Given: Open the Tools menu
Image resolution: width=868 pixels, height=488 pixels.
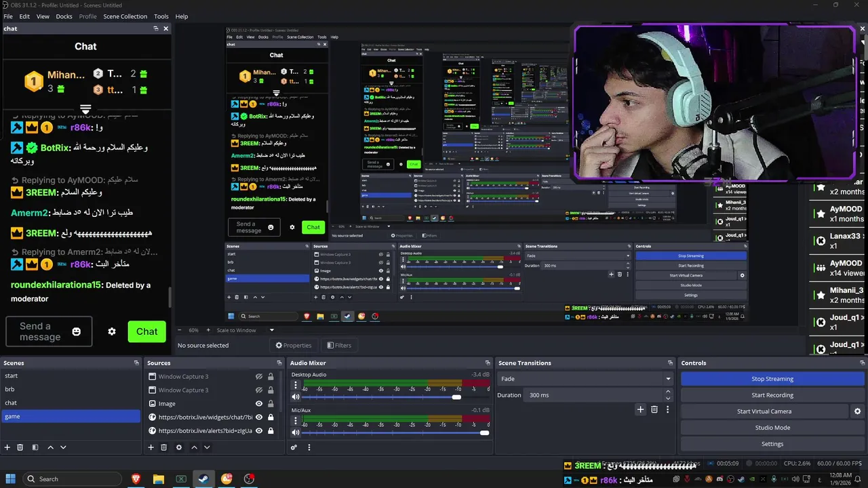Looking at the screenshot, I should [x=161, y=16].
